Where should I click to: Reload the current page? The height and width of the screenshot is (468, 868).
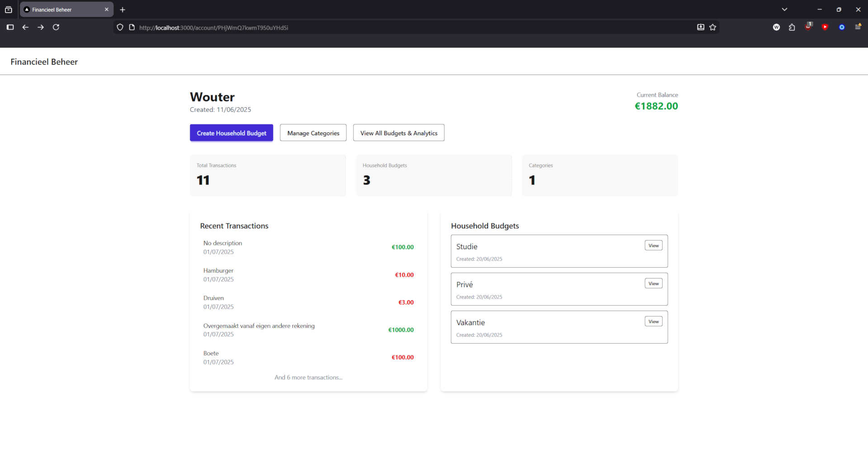point(56,28)
